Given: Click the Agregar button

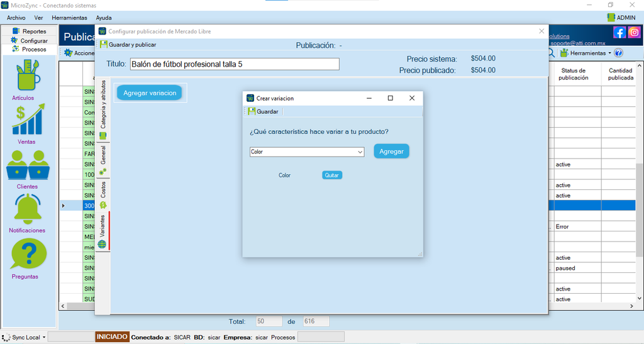Looking at the screenshot, I should pos(391,152).
